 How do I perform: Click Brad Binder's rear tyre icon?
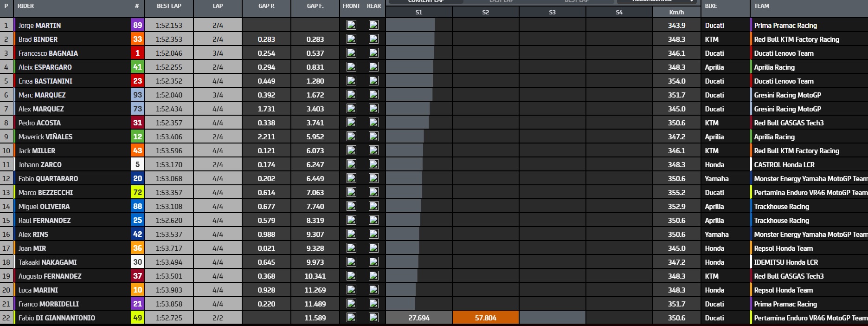[373, 39]
